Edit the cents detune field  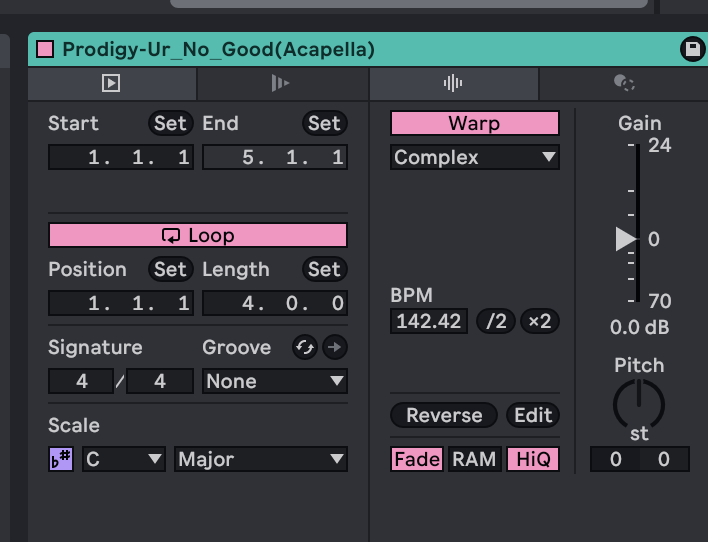(x=664, y=459)
